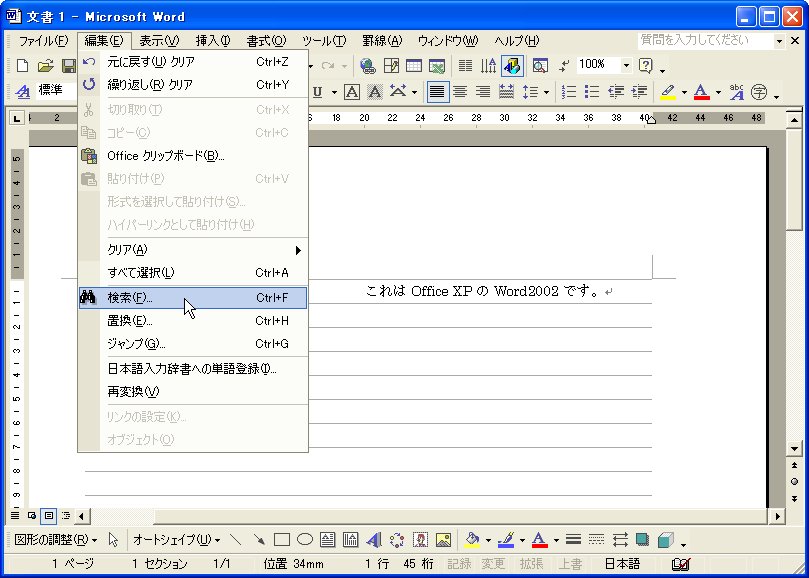The image size is (809, 578).
Task: Apply the yellow Highlight color
Action: [668, 92]
